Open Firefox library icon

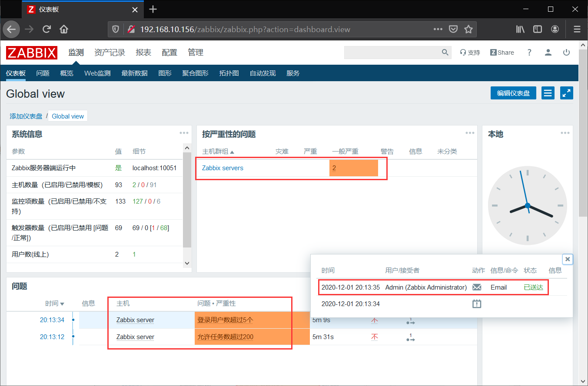click(x=520, y=29)
